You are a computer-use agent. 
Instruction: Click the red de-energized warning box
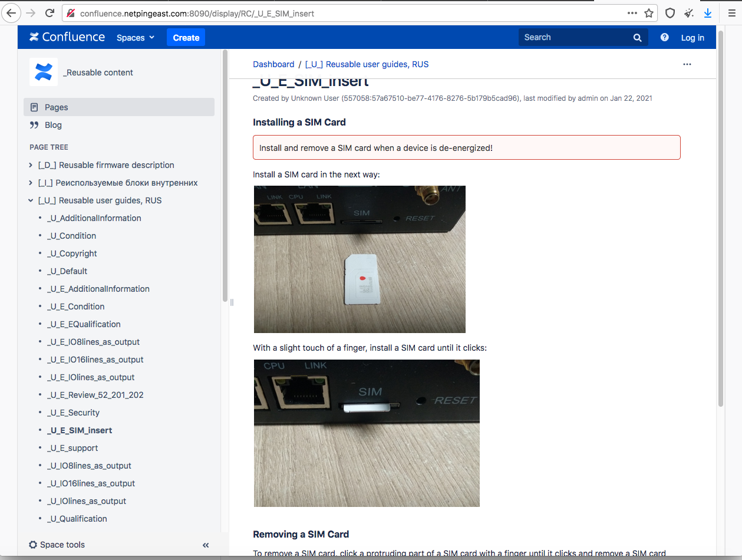coord(467,147)
